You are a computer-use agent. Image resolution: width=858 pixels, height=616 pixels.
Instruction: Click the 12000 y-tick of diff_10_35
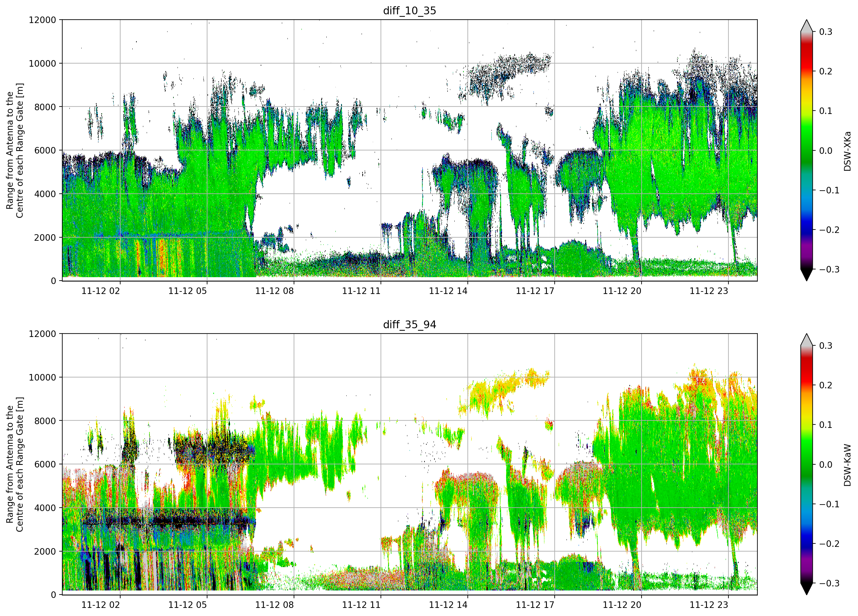click(x=42, y=20)
